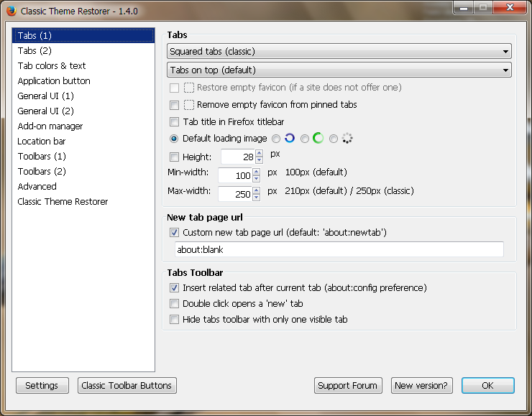The image size is (532, 416).
Task: Click the about:blank url field
Action: click(339, 249)
